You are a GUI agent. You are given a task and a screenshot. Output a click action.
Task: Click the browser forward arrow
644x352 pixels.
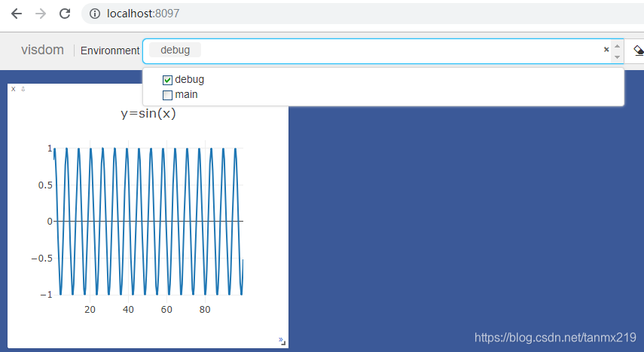tap(41, 14)
